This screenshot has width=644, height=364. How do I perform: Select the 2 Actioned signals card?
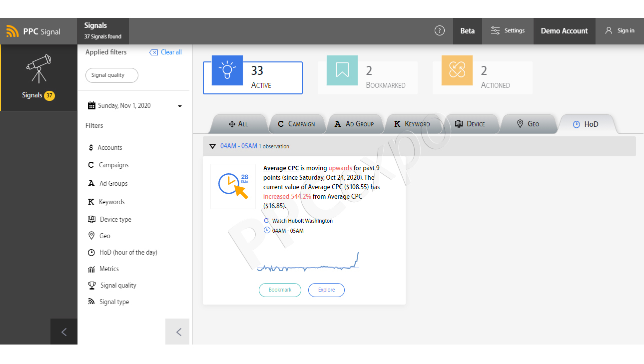click(483, 78)
